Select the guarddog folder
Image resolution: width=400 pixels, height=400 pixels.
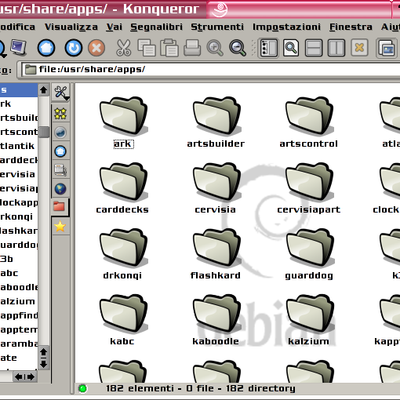point(309,254)
